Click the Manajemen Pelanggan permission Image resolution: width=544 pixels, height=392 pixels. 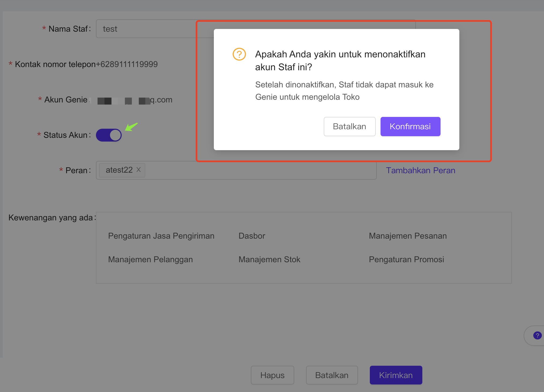tap(150, 260)
